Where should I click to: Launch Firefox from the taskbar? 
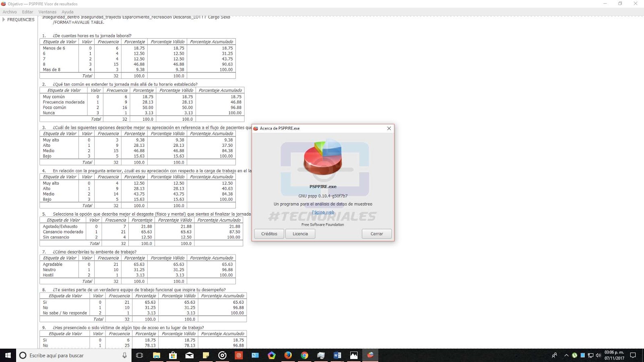coord(288,355)
